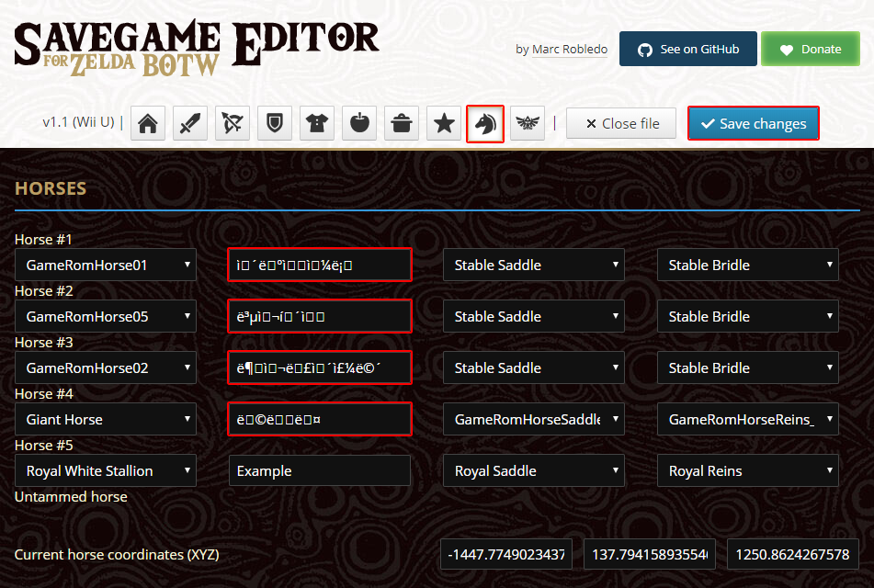Viewport: 874px width, 588px height.
Task: Open the Food cooking pot tab
Action: (x=402, y=123)
